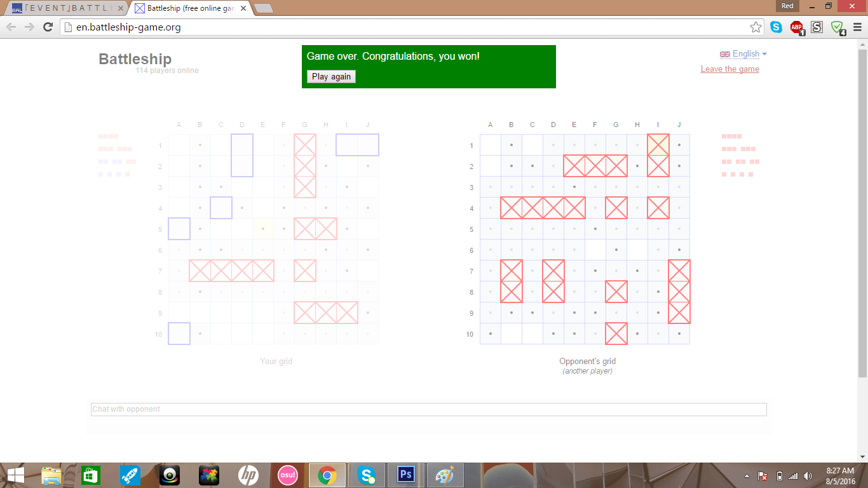
Task: Open the webcam app icon on taskbar
Action: [170, 475]
